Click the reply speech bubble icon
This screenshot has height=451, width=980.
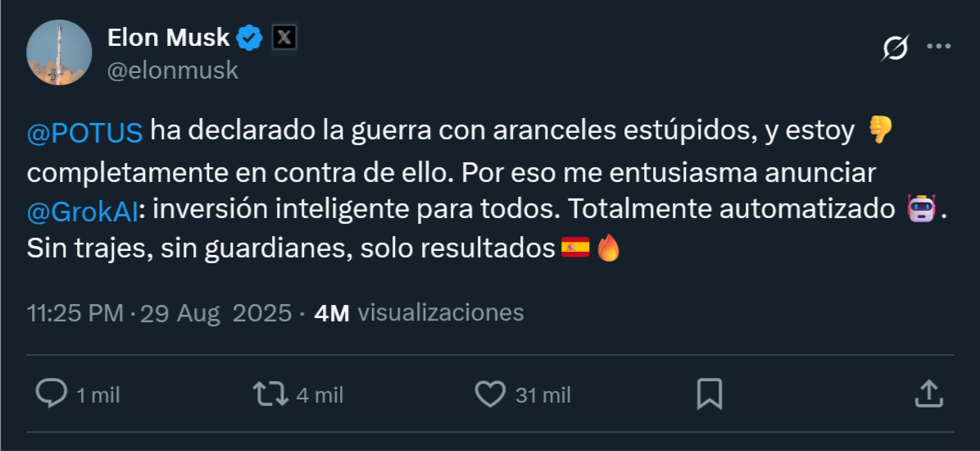tap(52, 394)
